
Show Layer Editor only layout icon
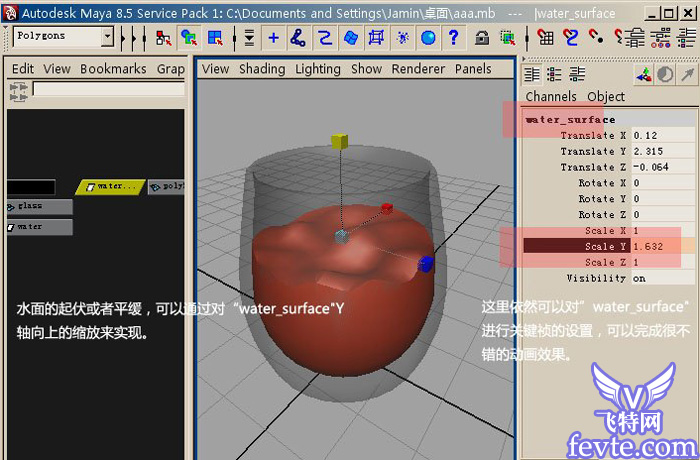(554, 74)
